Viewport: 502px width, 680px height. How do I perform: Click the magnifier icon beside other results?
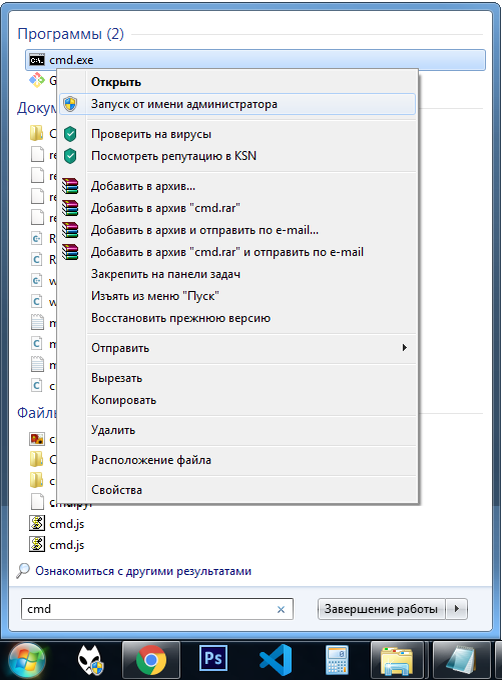click(x=23, y=571)
